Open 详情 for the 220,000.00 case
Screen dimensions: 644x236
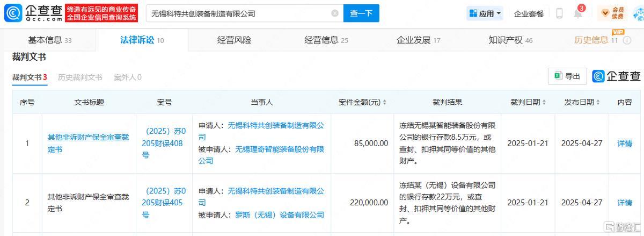[624, 203]
